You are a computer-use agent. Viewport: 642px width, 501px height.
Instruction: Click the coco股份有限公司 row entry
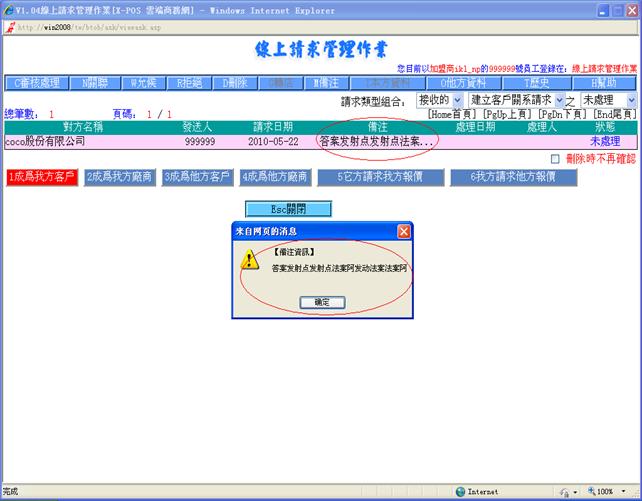[45, 142]
